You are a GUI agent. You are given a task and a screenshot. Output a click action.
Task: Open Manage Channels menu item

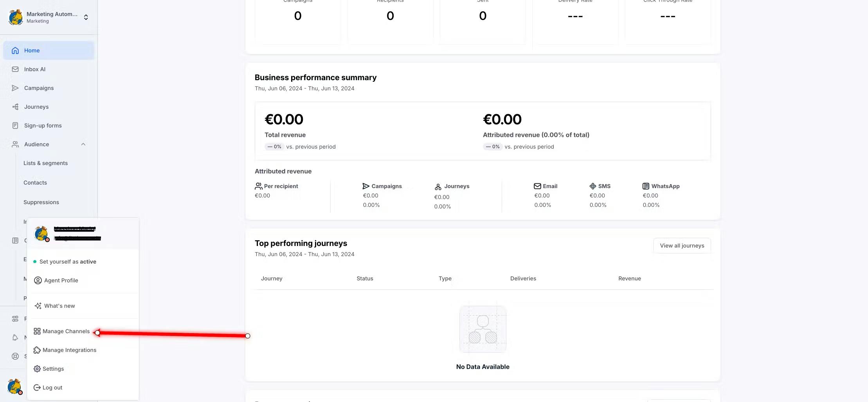(x=66, y=331)
